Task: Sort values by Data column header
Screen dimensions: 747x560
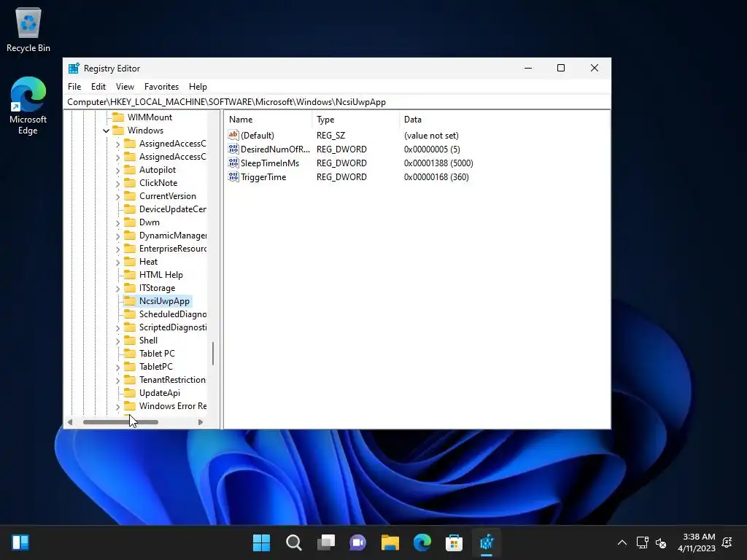Action: tap(504, 120)
